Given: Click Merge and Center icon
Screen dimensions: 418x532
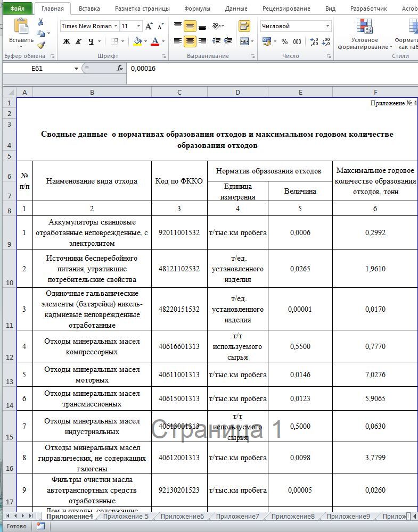Looking at the screenshot, I should coord(244,41).
